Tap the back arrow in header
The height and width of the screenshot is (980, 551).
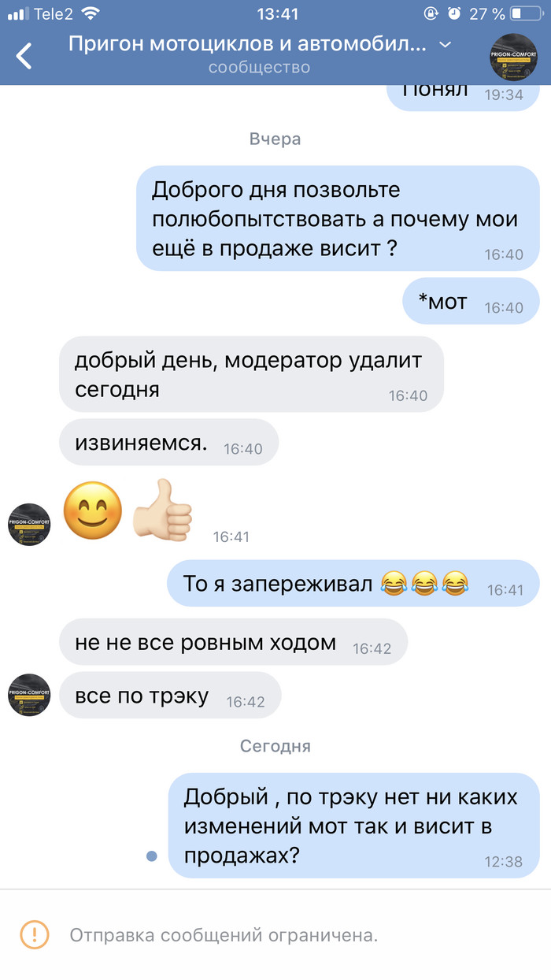tap(24, 56)
